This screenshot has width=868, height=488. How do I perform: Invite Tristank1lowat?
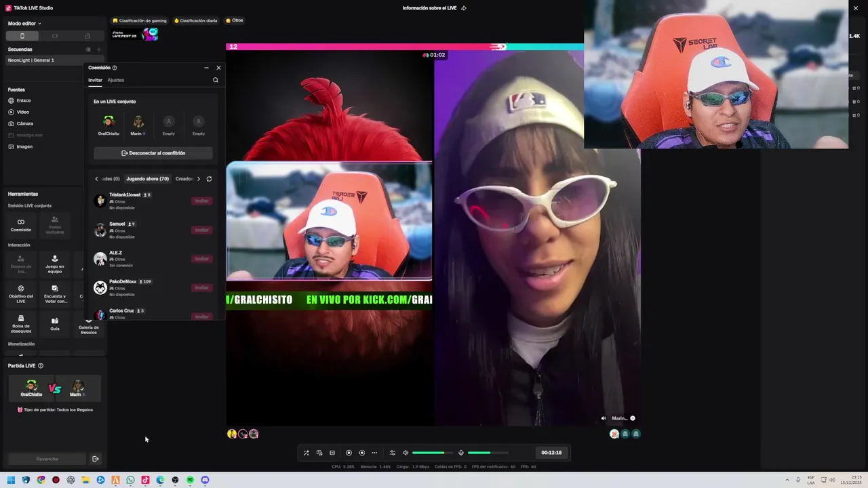click(x=202, y=201)
